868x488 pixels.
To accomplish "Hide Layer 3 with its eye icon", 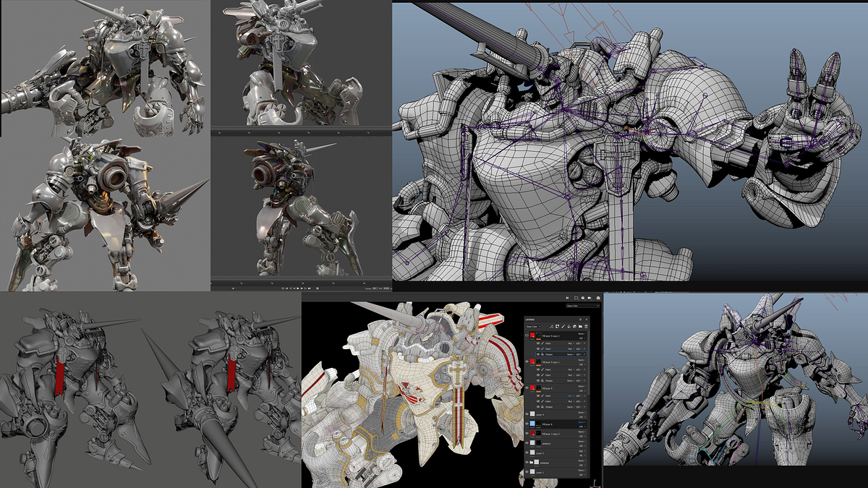I will point(527,451).
